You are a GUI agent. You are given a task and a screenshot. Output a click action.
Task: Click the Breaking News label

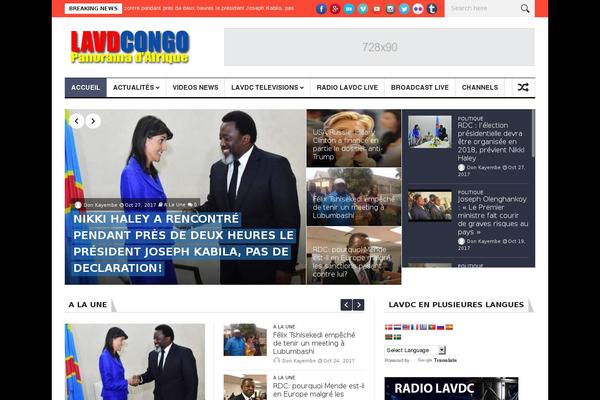tap(93, 8)
